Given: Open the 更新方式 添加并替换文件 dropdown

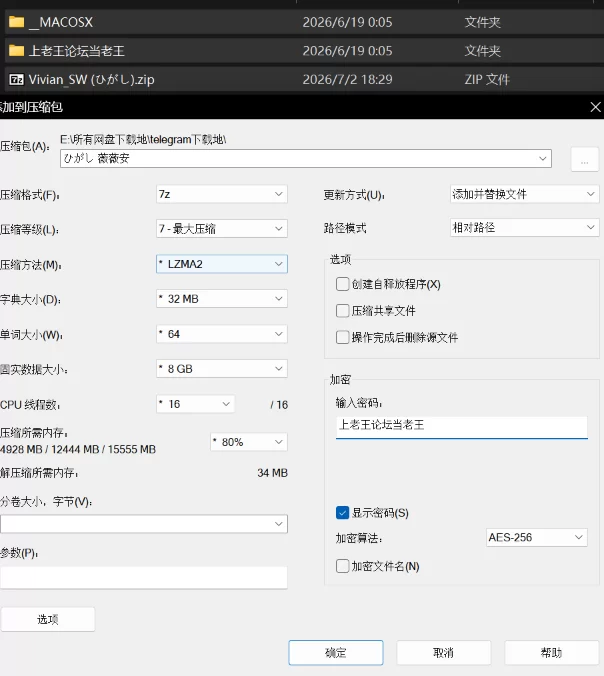Looking at the screenshot, I should tap(524, 194).
